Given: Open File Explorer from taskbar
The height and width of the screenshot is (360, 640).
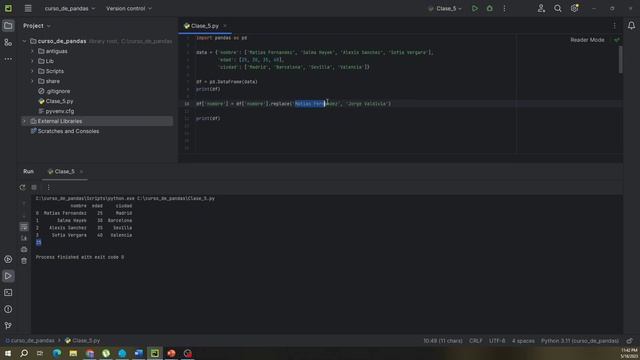Looking at the screenshot, I should [73, 353].
